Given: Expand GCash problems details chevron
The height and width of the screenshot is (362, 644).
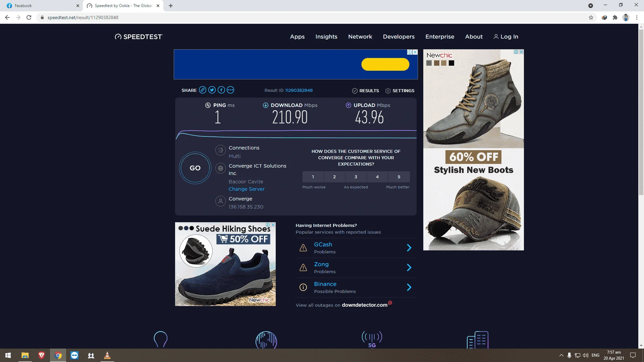Looking at the screenshot, I should (409, 248).
